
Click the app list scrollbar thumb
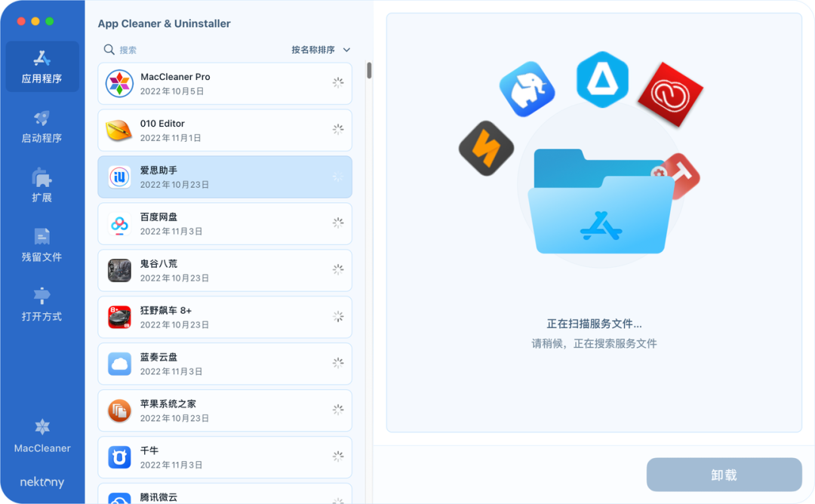click(369, 70)
